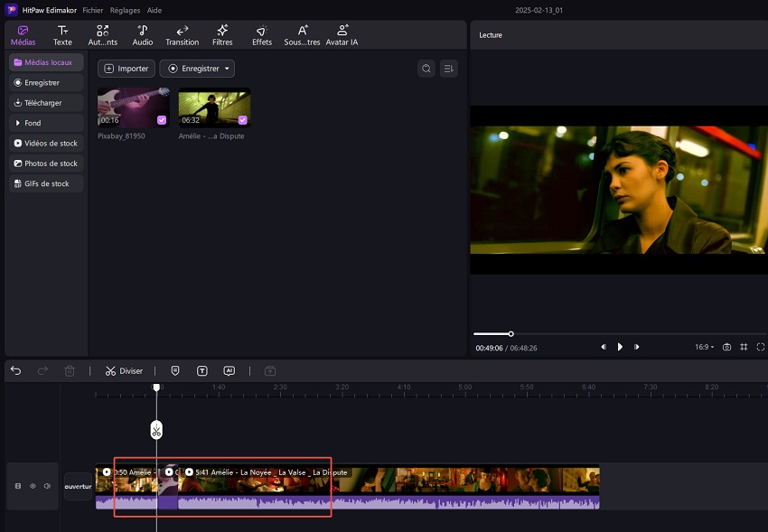Take a snapshot with the camera icon
The image size is (768, 532).
[x=726, y=347]
